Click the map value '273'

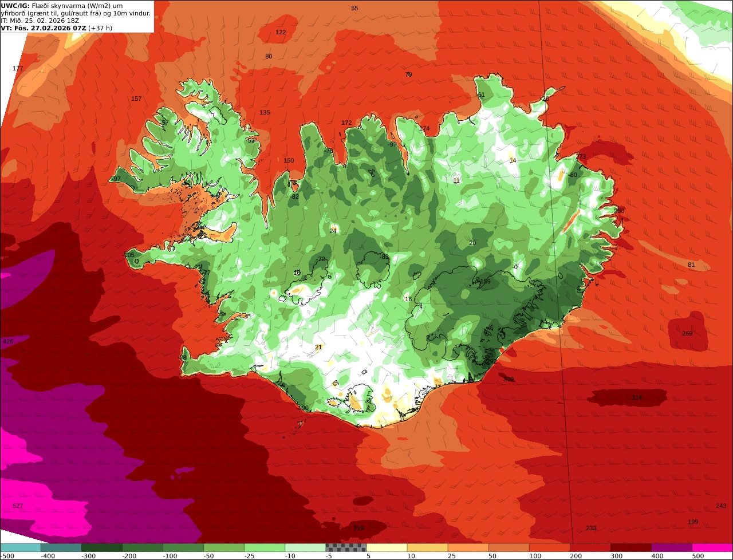click(x=581, y=156)
